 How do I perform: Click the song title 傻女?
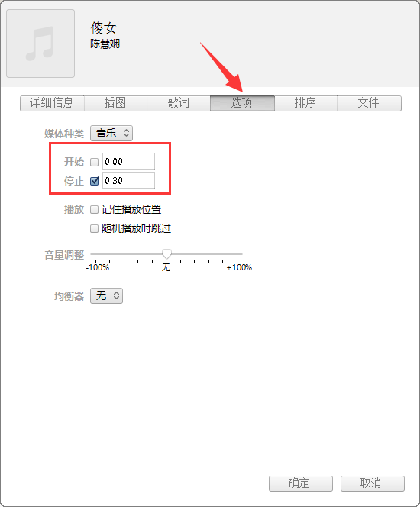click(x=103, y=28)
